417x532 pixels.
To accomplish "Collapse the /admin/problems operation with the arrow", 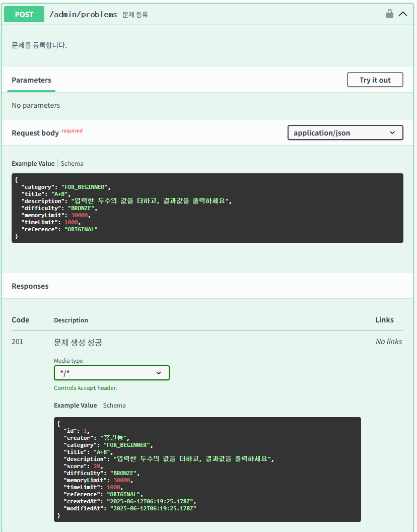I will tap(403, 14).
